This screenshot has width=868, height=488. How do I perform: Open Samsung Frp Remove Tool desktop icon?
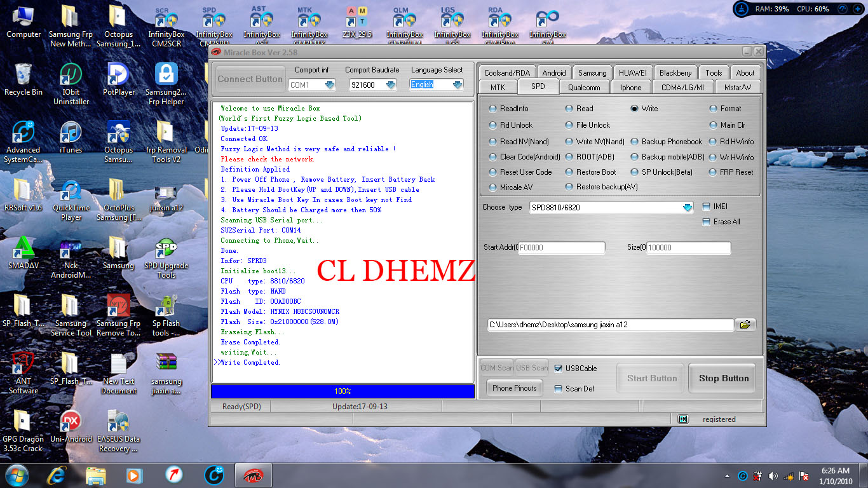[118, 315]
